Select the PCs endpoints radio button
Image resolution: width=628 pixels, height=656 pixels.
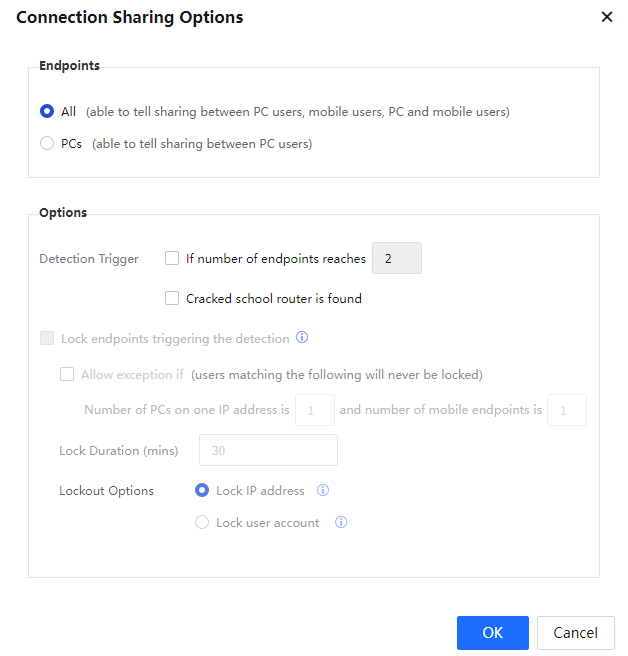pos(47,143)
